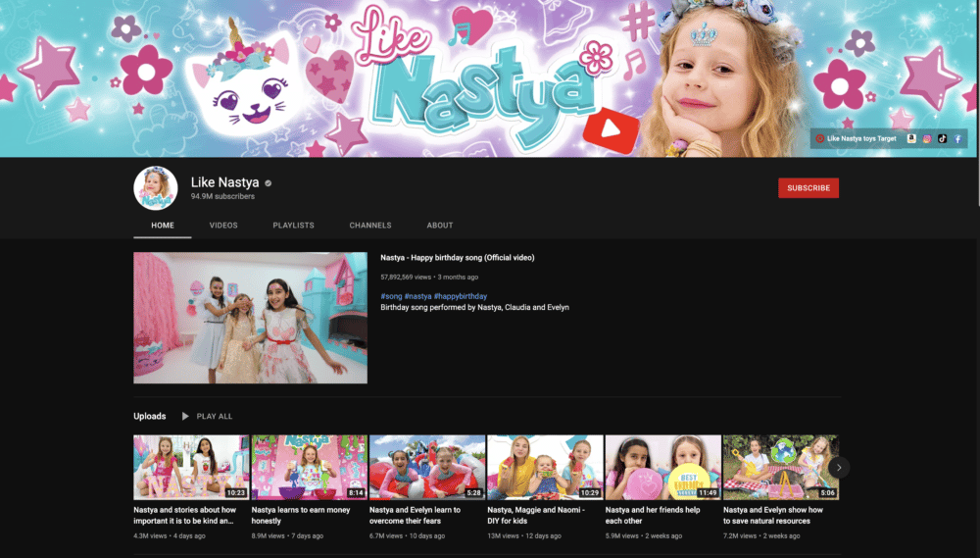Open the Instagram icon link in banner
Image resolution: width=980 pixels, height=558 pixels.
coord(927,139)
